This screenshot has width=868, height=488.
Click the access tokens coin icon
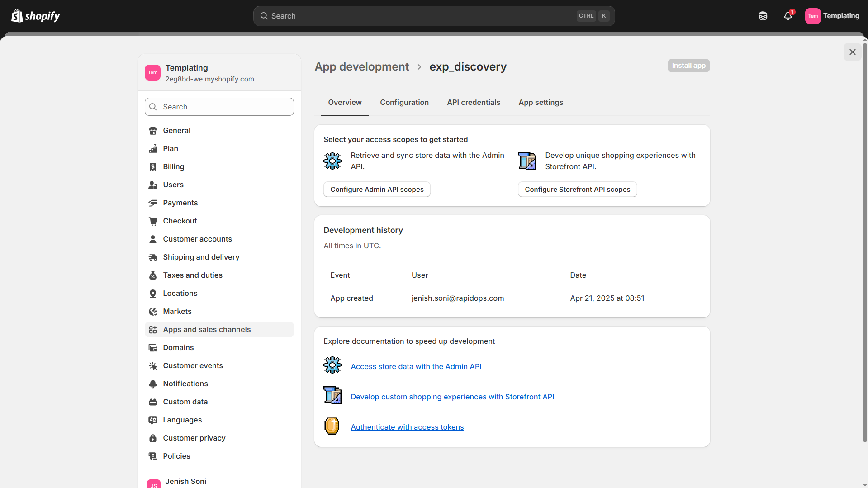click(x=332, y=426)
